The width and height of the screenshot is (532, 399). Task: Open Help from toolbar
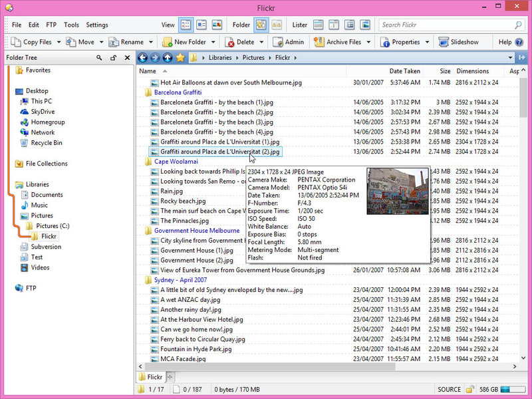coord(511,42)
